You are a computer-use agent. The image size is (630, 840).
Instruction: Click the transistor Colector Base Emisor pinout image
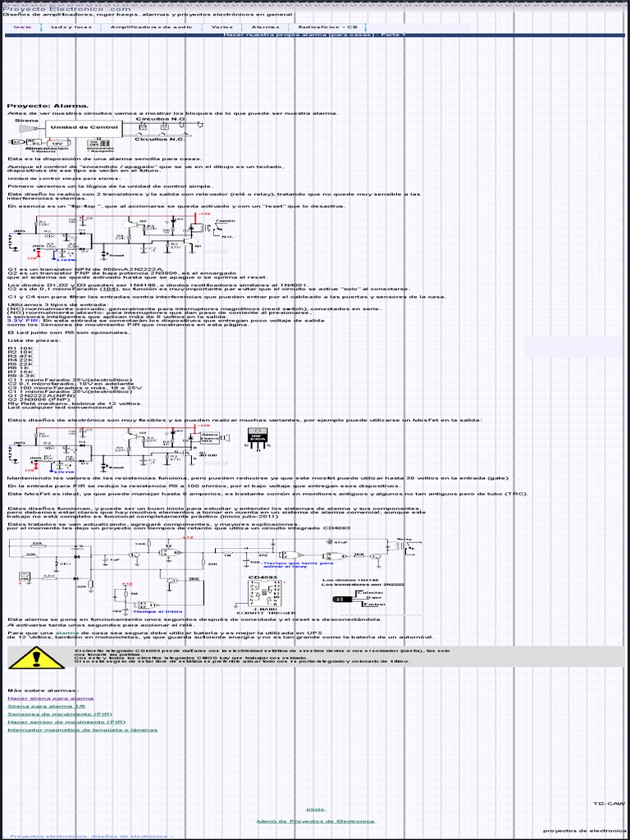(x=358, y=597)
